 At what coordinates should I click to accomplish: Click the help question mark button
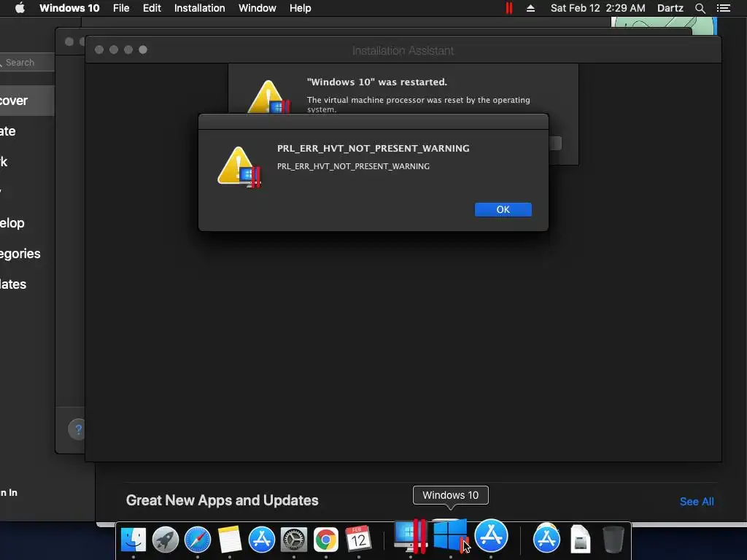point(77,429)
